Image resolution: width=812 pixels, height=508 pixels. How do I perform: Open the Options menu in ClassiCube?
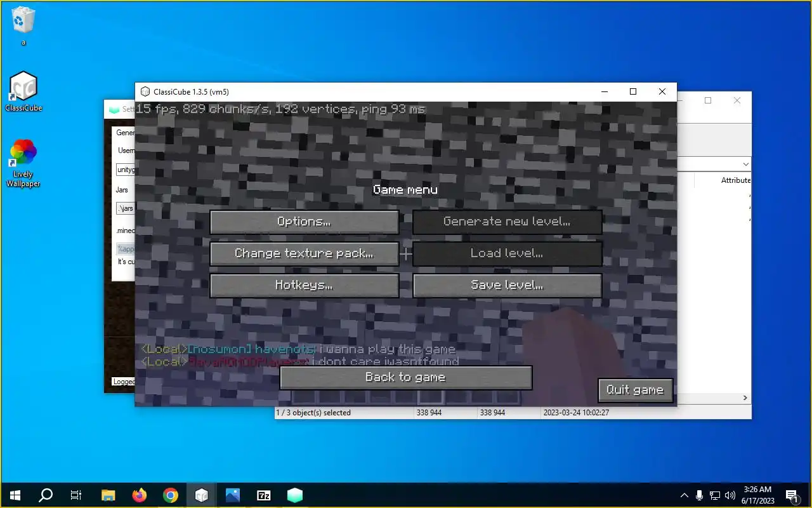[304, 222]
